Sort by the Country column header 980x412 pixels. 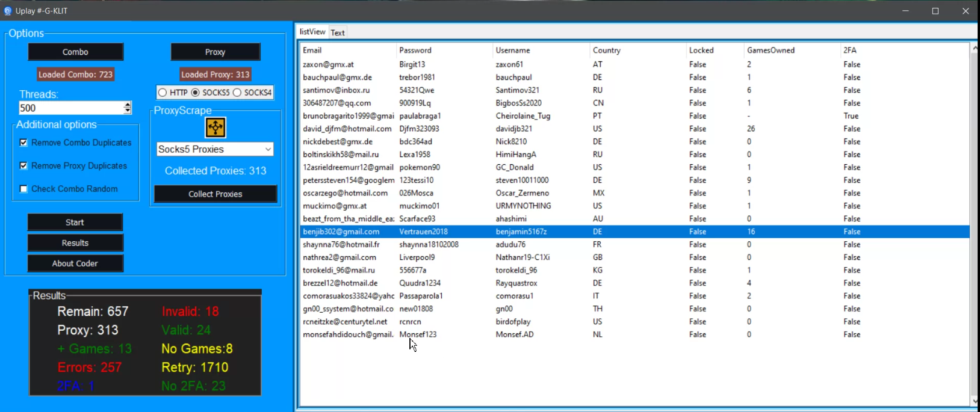click(x=638, y=50)
